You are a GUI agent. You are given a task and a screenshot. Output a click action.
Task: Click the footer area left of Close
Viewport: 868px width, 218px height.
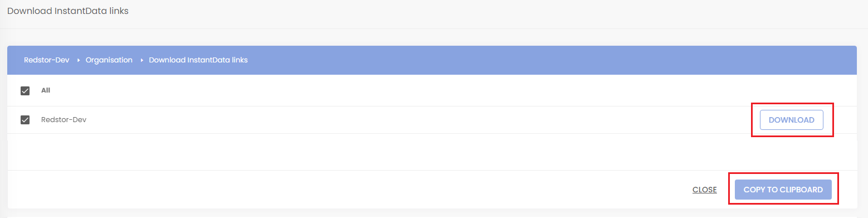click(345, 190)
